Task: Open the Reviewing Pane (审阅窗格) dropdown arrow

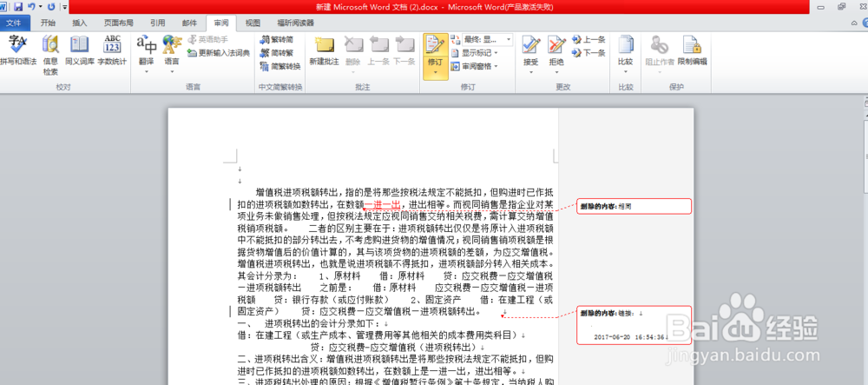Action: [496, 66]
